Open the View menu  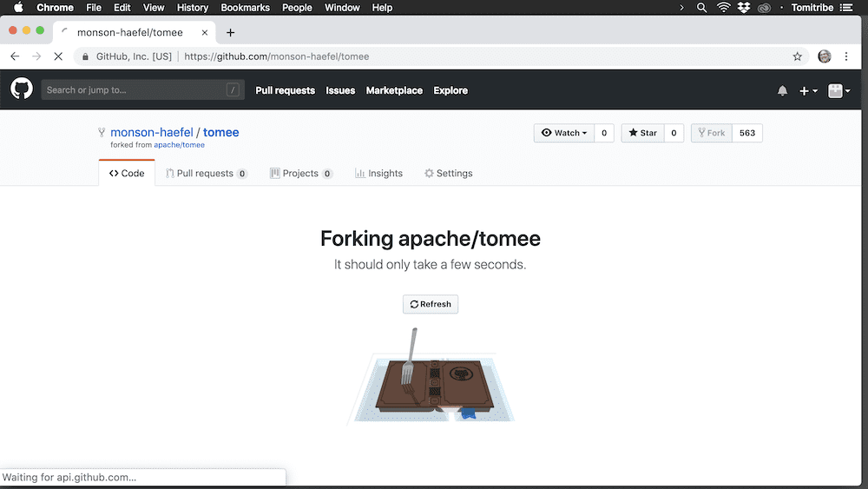coord(154,8)
